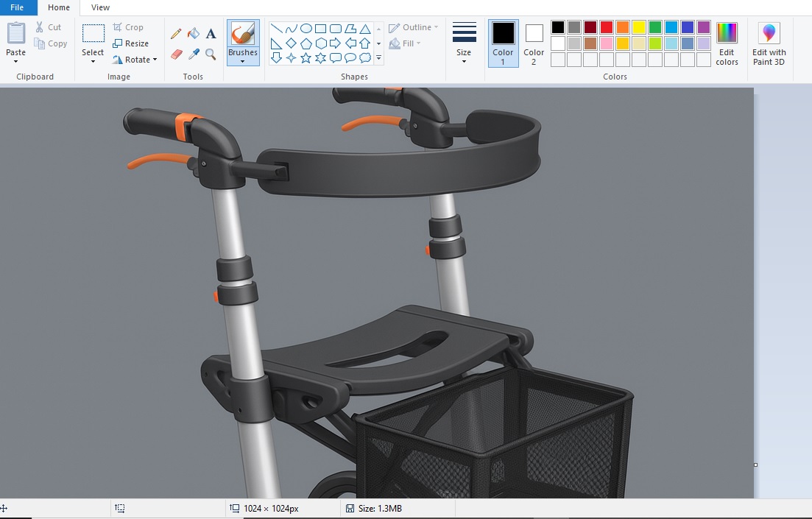Viewport: 812px width, 519px height.
Task: Activate the Color 2 background selector
Action: (x=534, y=43)
